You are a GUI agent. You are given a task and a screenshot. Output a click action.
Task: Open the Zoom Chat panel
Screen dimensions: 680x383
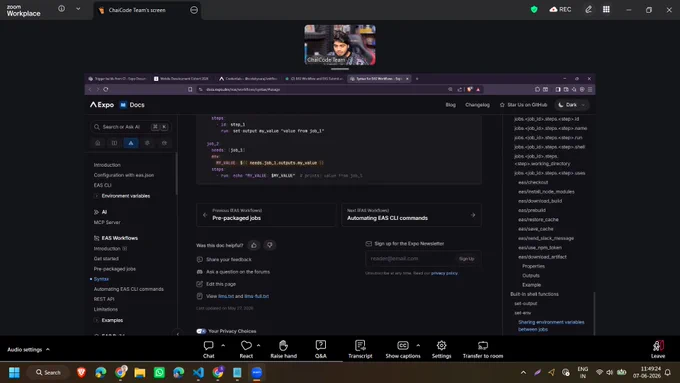[x=209, y=349]
